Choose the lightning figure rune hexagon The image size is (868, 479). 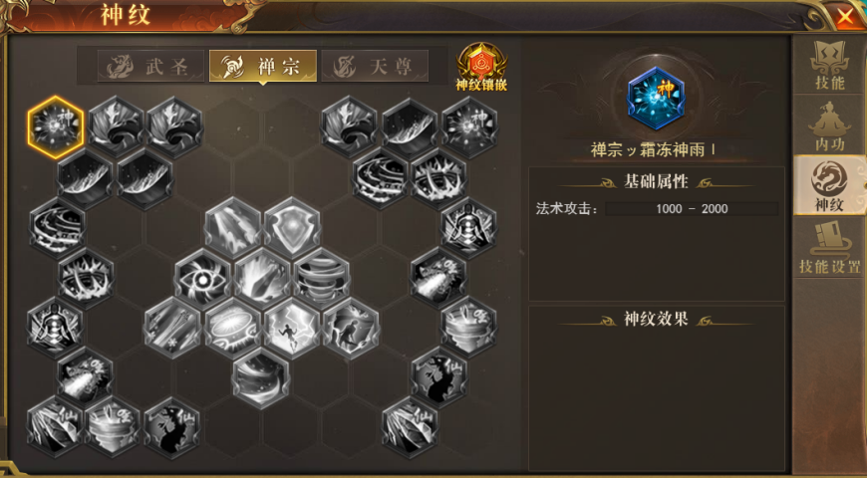click(x=292, y=329)
